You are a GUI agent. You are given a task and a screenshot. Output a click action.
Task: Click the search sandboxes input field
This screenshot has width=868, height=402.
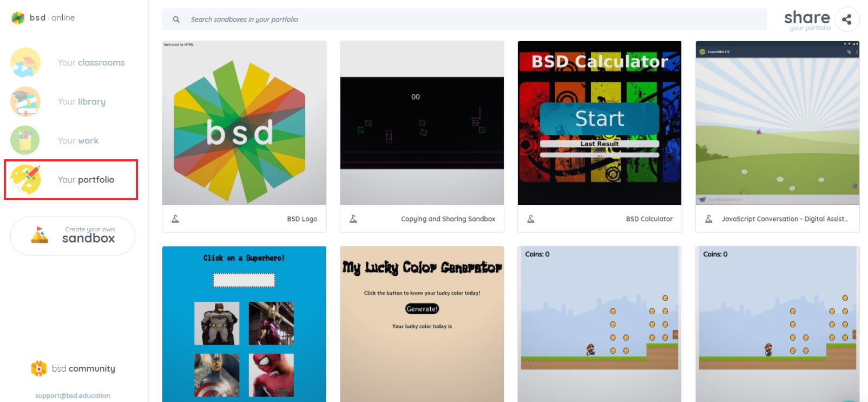[x=464, y=20]
